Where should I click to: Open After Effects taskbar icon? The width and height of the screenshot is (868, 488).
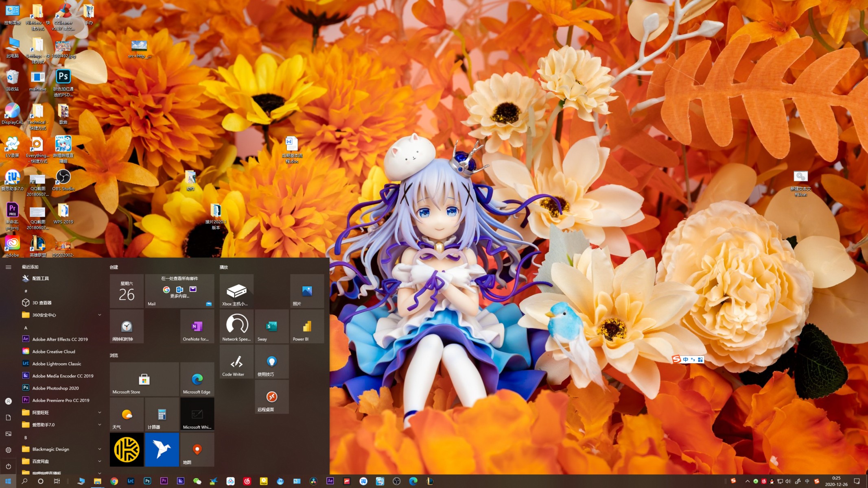330,481
